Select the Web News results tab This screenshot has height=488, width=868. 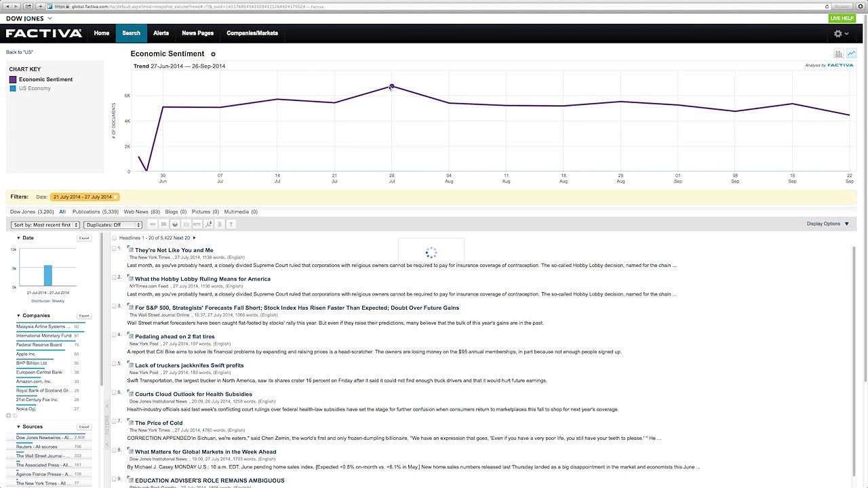(x=142, y=211)
